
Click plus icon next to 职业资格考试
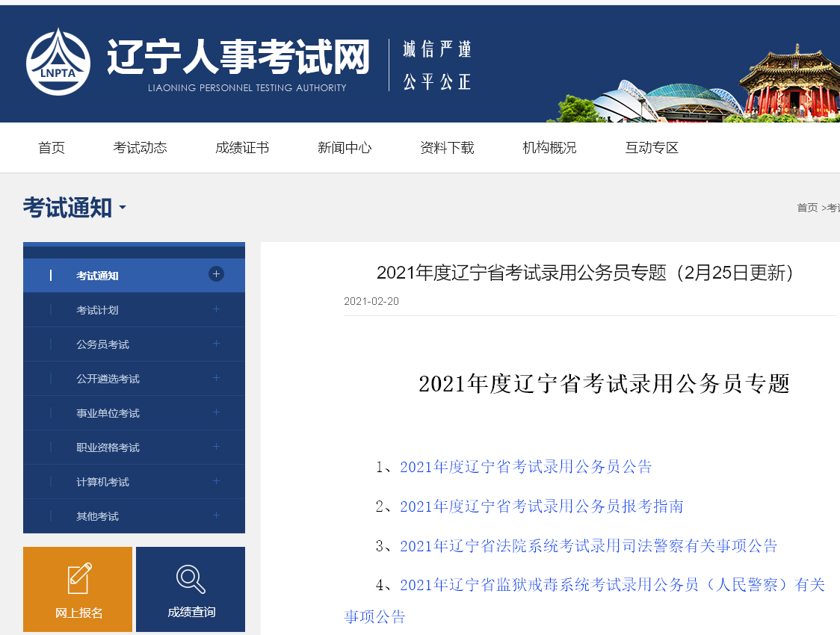tap(216, 447)
